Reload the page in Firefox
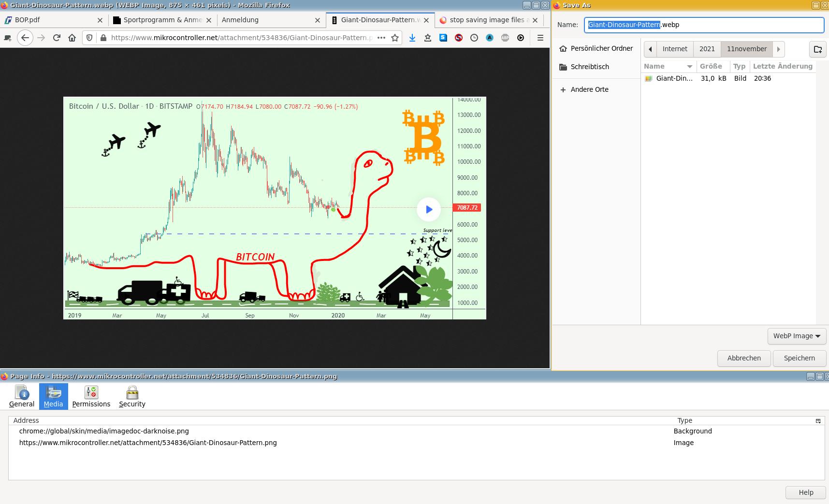829x504 pixels. tap(57, 38)
